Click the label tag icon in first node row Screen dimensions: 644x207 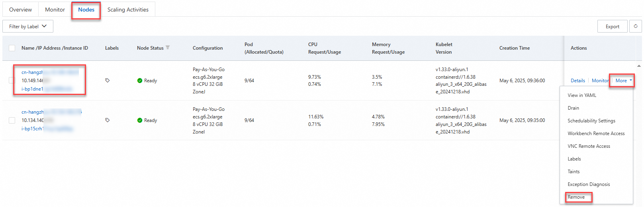107,80
